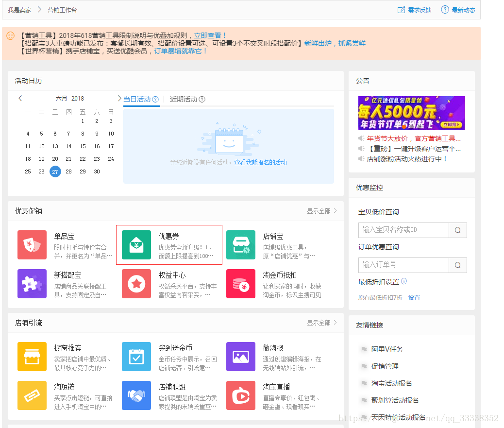
Task: Open the 新搭配宝 puzzle icon
Action: pos(32,284)
